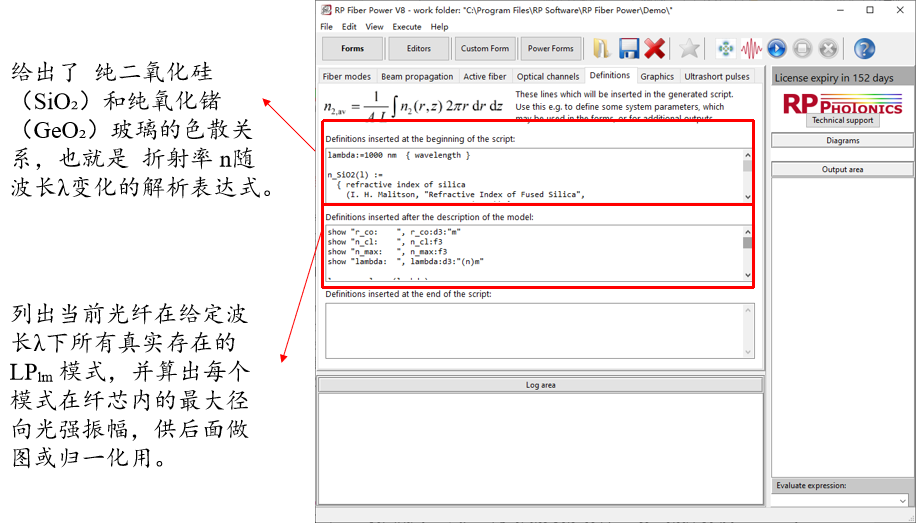This screenshot has width=917, height=524.
Task: Click the gray star favorites icon
Action: (x=690, y=49)
